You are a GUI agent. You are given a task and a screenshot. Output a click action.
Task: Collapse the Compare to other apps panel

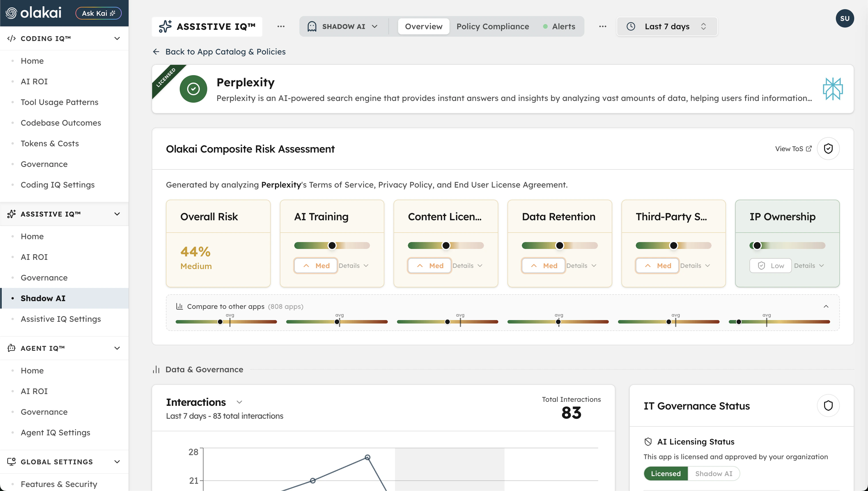[x=826, y=306]
